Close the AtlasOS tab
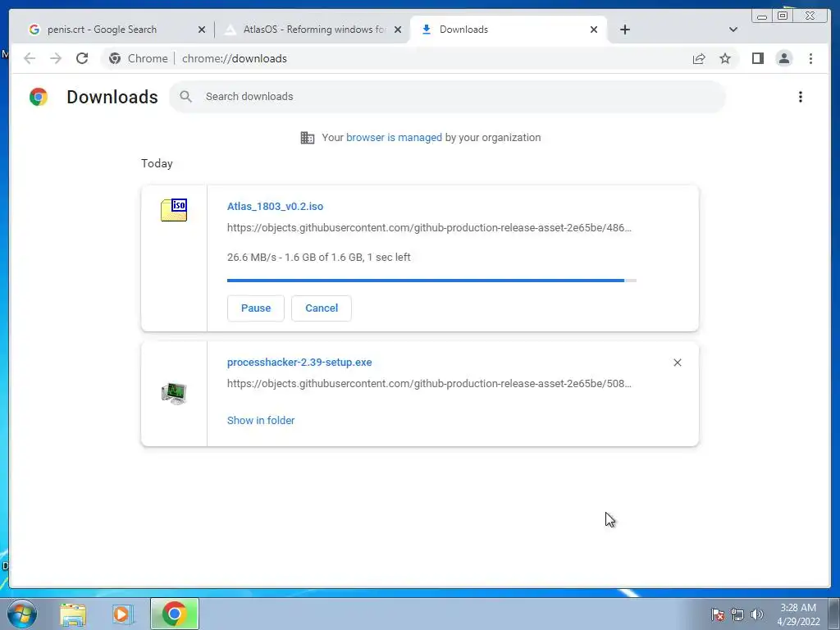 tap(398, 30)
